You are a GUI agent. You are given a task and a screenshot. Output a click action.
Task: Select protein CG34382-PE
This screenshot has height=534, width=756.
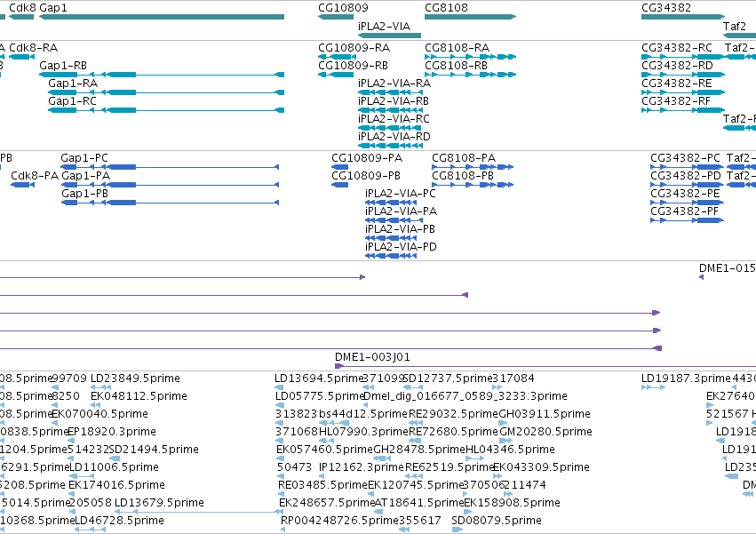coord(687,203)
